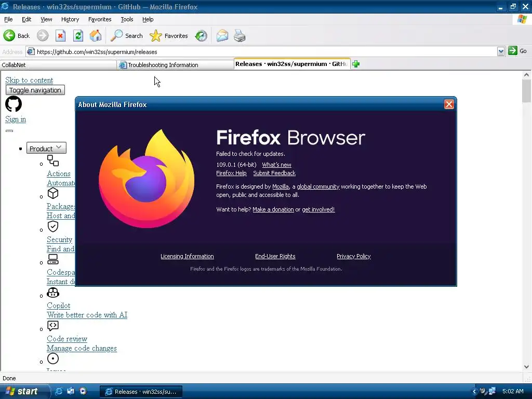Open the Actions link

point(59,174)
